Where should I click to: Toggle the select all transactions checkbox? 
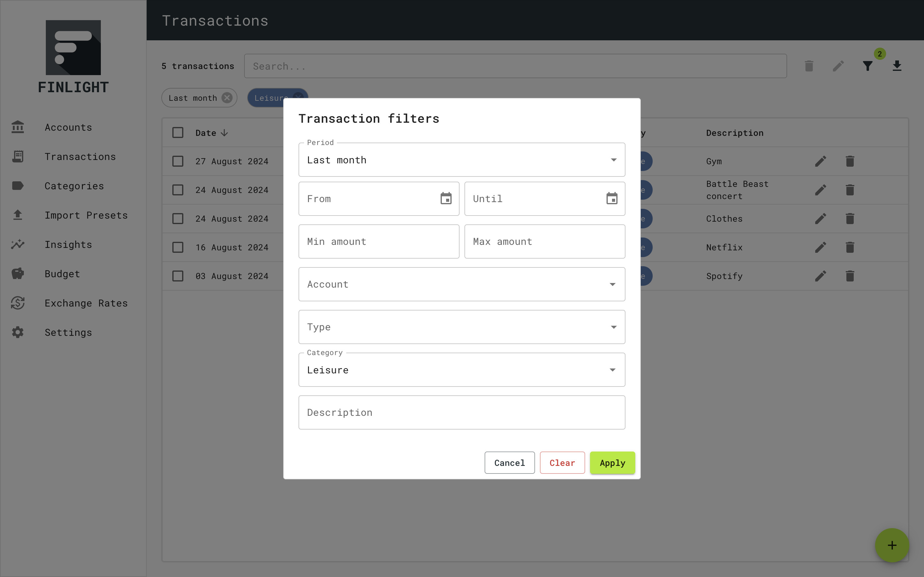point(178,133)
